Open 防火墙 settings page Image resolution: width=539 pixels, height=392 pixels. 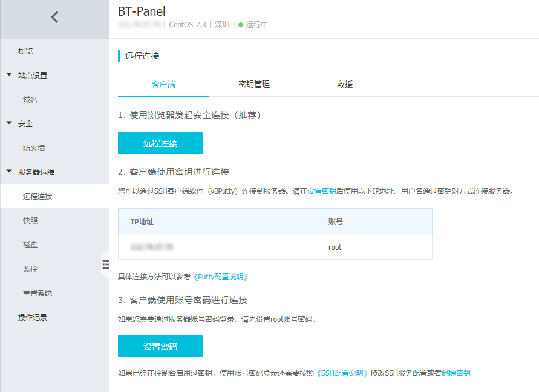click(x=34, y=148)
